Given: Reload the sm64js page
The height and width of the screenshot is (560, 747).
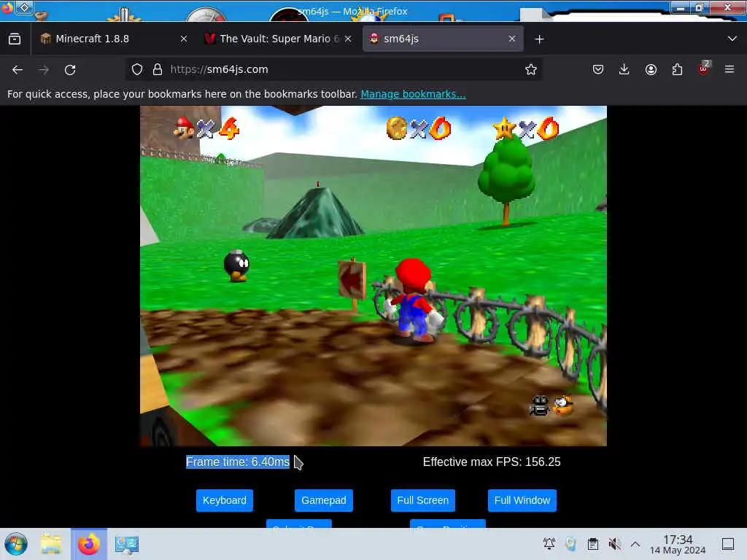Looking at the screenshot, I should 70,69.
